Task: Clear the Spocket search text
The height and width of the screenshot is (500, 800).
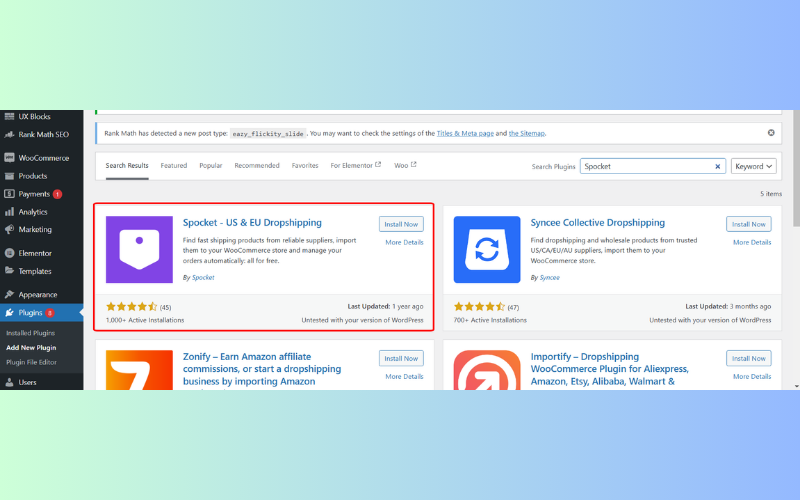Action: [717, 166]
